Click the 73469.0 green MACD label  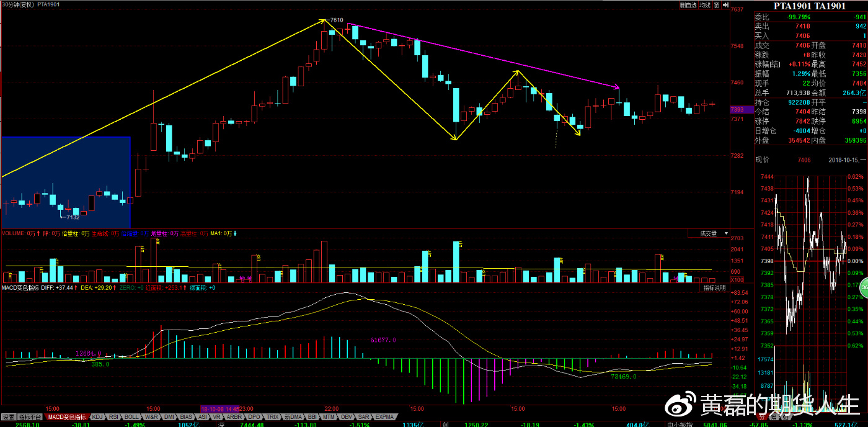624,376
